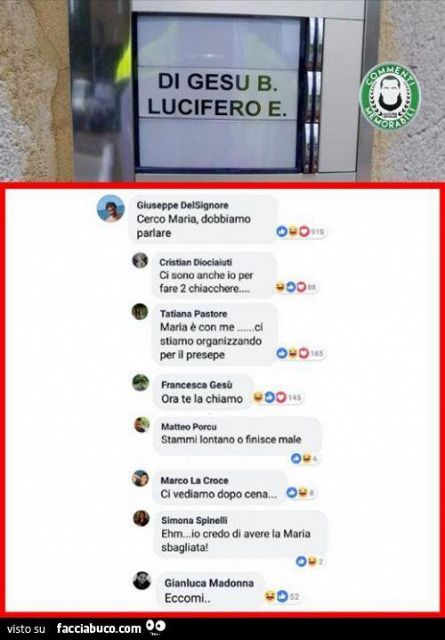Open Cristian Diociaiuti's profile name link
The image size is (445, 640).
click(196, 262)
